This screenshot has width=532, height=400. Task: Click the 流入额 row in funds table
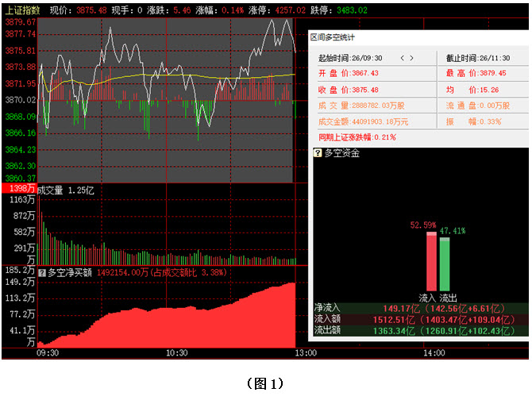tap(419, 319)
